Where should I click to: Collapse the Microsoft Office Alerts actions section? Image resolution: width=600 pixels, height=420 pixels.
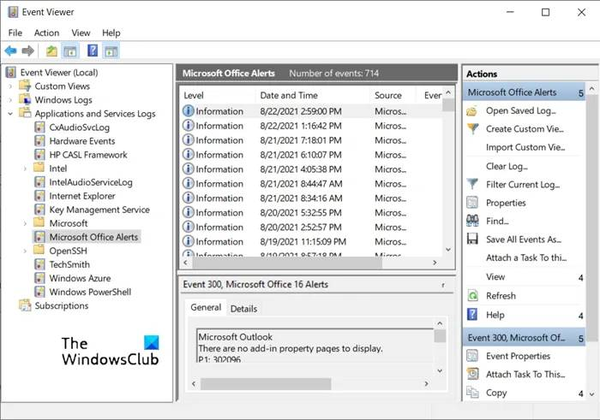coord(581,93)
